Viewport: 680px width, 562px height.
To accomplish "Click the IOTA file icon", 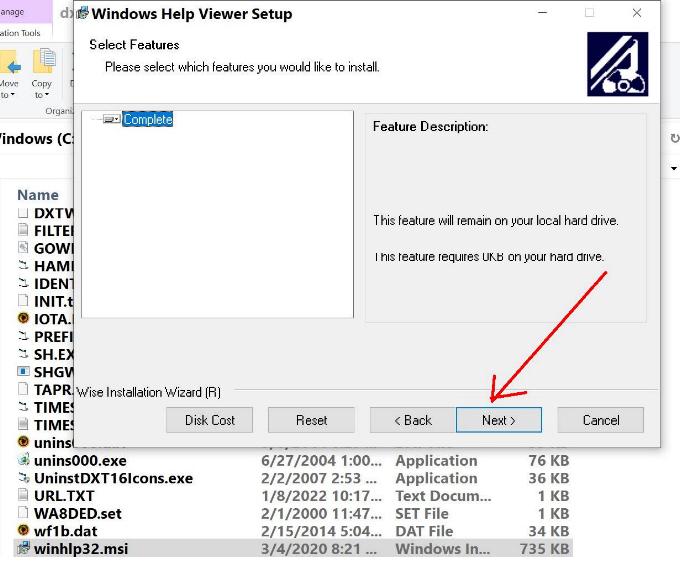I will click(x=23, y=318).
